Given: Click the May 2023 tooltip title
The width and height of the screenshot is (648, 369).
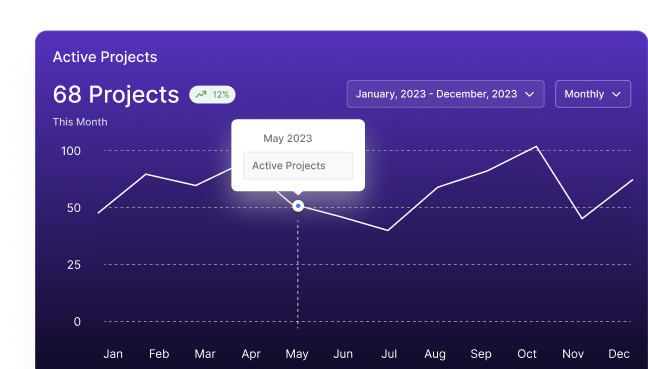Looking at the screenshot, I should (288, 138).
